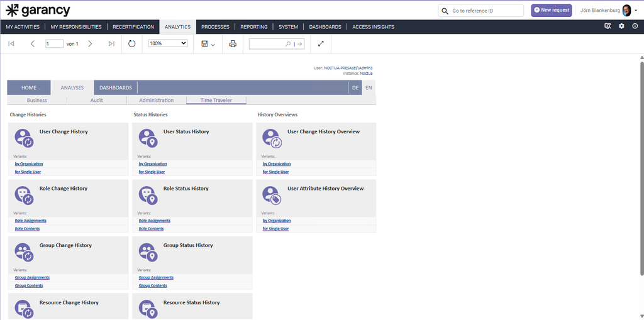Viewport: 644px width, 320px height.
Task: Open User Change History Overview by Organization
Action: [277, 163]
